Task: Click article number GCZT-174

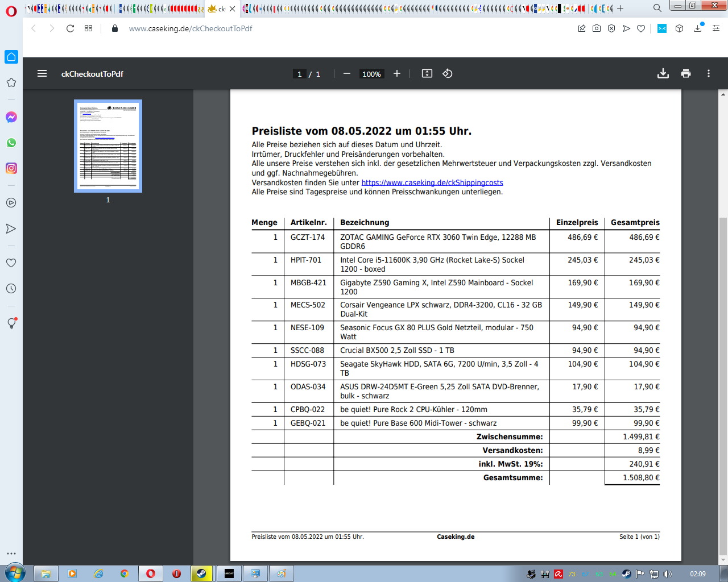Action: coord(308,237)
